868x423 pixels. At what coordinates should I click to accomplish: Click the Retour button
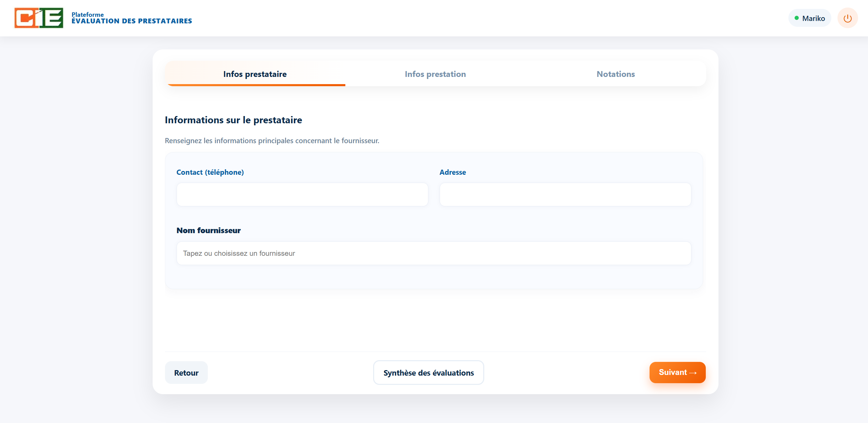point(186,372)
